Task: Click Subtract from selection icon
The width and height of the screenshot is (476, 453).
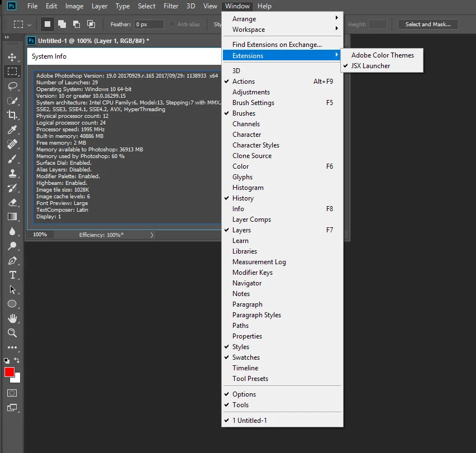Action: 77,24
